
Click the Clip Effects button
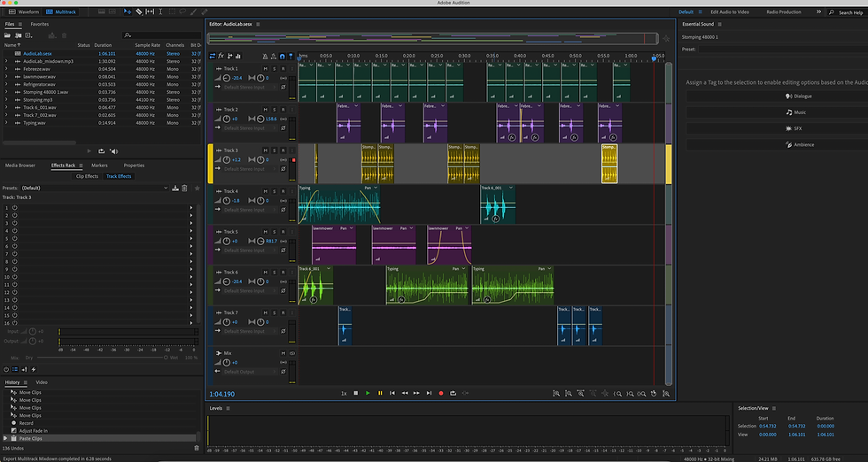point(87,176)
